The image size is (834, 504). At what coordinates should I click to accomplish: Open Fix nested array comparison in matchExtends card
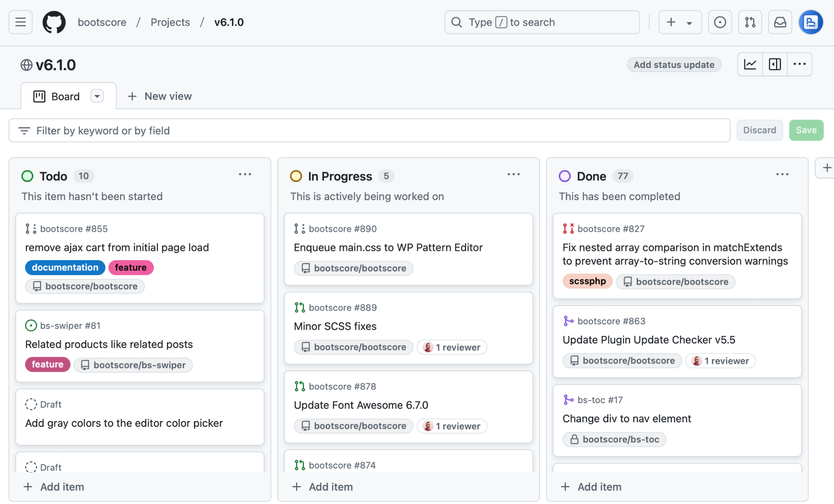point(675,254)
